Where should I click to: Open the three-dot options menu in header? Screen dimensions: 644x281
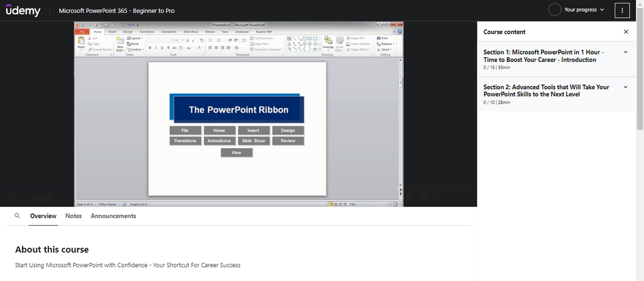[x=622, y=10]
